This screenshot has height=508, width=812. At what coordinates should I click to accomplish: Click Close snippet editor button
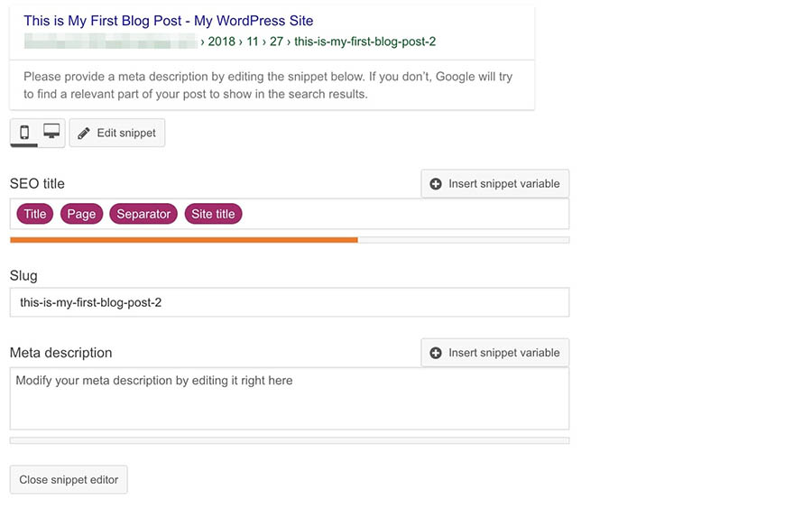click(69, 479)
